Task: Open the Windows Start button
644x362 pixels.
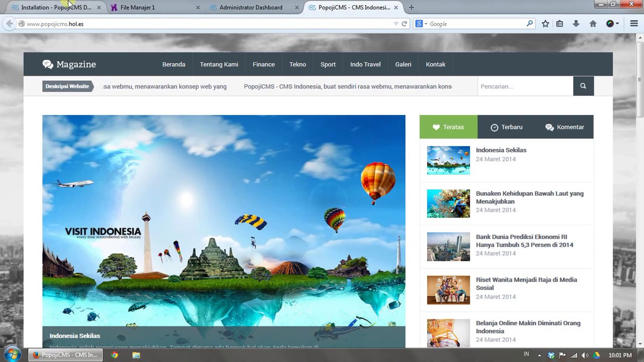Action: coord(13,354)
